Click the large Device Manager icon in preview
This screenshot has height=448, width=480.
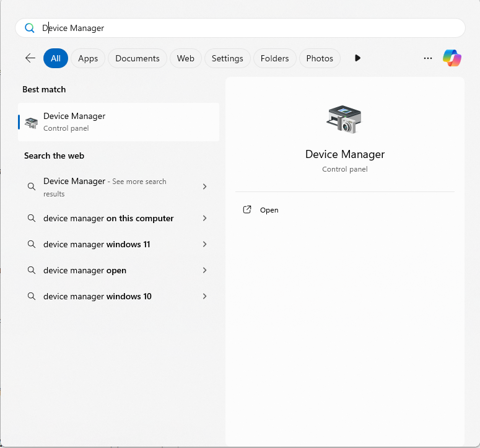pyautogui.click(x=344, y=119)
